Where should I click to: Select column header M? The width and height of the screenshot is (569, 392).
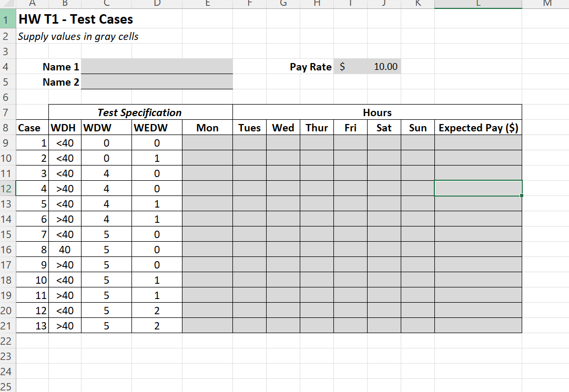point(547,4)
